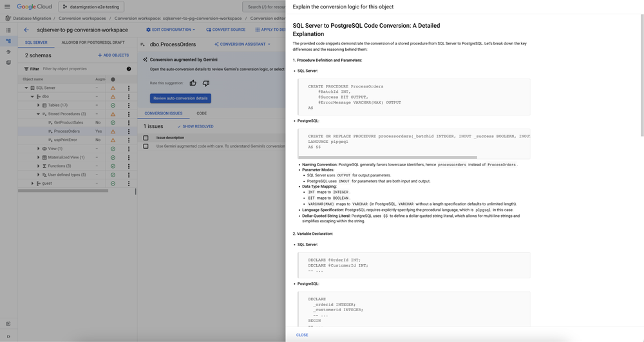Open the fourth circular sidebar icon
The height and width of the screenshot is (342, 644).
[8, 62]
